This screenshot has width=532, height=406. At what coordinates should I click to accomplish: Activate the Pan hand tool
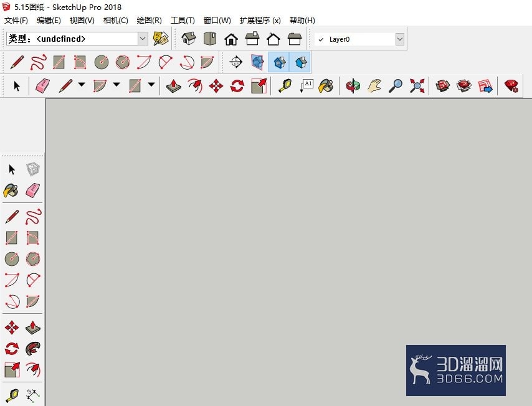click(x=374, y=86)
